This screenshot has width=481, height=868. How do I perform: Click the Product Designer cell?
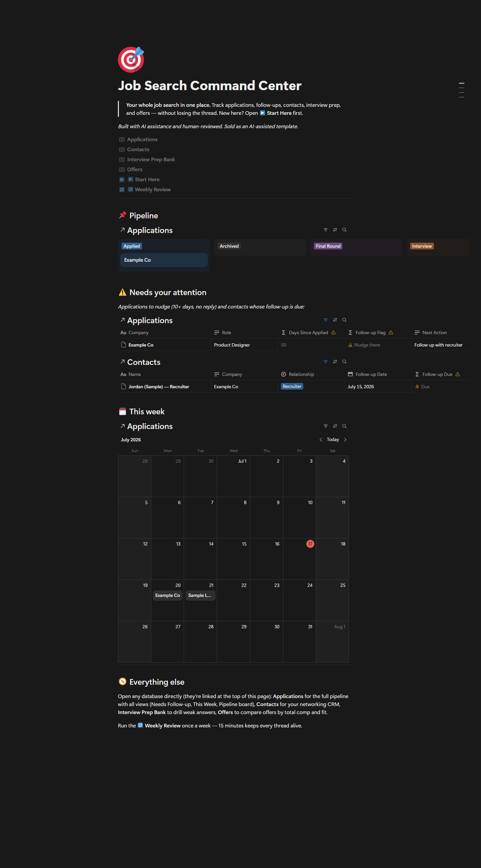click(245, 345)
